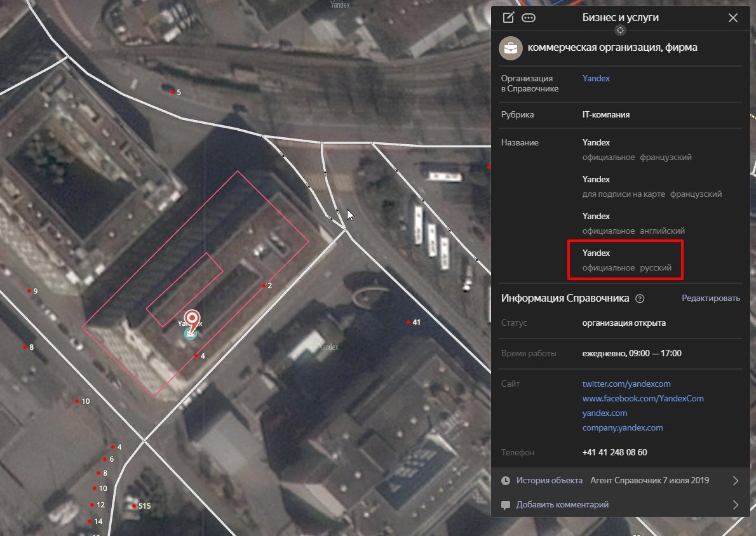
Task: Expand the История объекта row chevron
Action: click(x=735, y=481)
